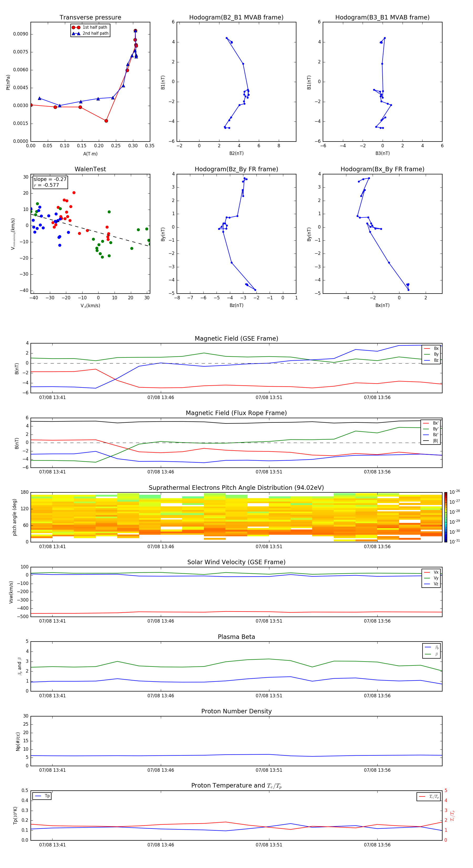Click the 'By' entry in GSE field legend
This screenshot has width=473, height=868.
(431, 354)
